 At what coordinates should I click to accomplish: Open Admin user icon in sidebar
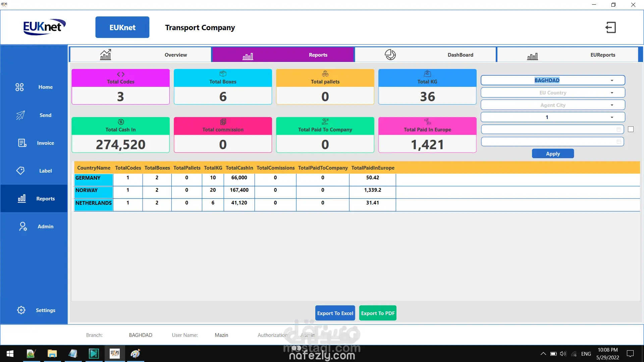click(22, 227)
